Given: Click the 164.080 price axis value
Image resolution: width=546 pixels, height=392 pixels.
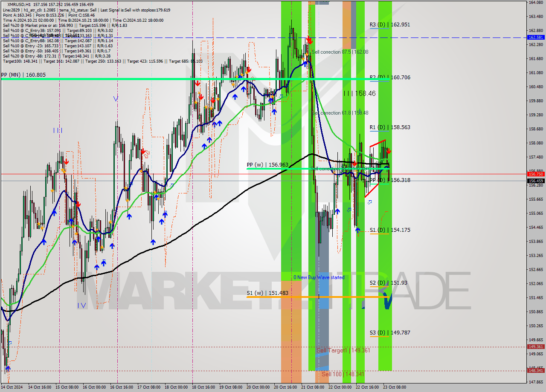Looking at the screenshot, I should 536,3.
